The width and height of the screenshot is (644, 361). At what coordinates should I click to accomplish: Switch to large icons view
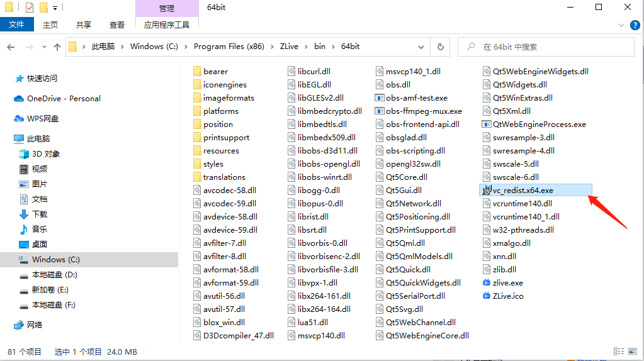(x=633, y=351)
